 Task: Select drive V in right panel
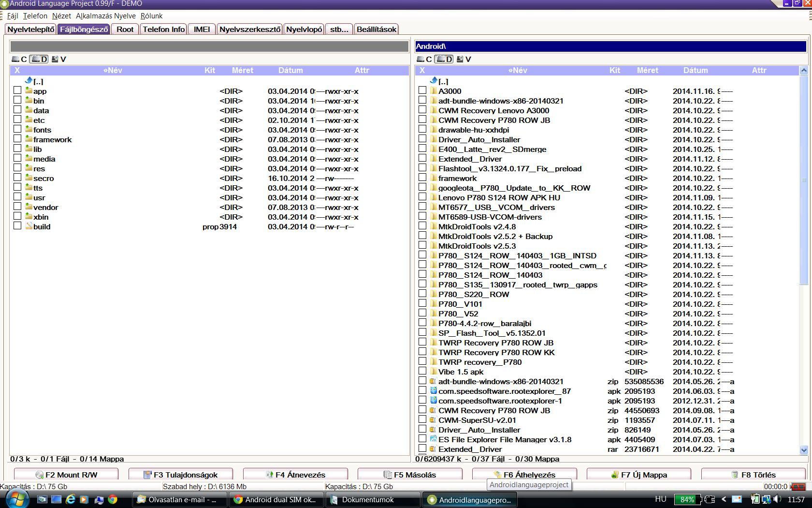pyautogui.click(x=464, y=59)
